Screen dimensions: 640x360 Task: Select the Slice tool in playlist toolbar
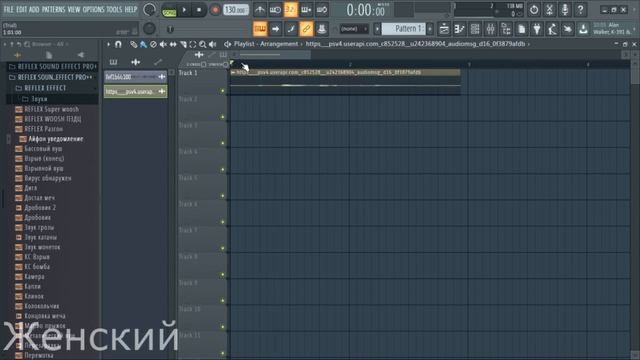click(x=183, y=44)
